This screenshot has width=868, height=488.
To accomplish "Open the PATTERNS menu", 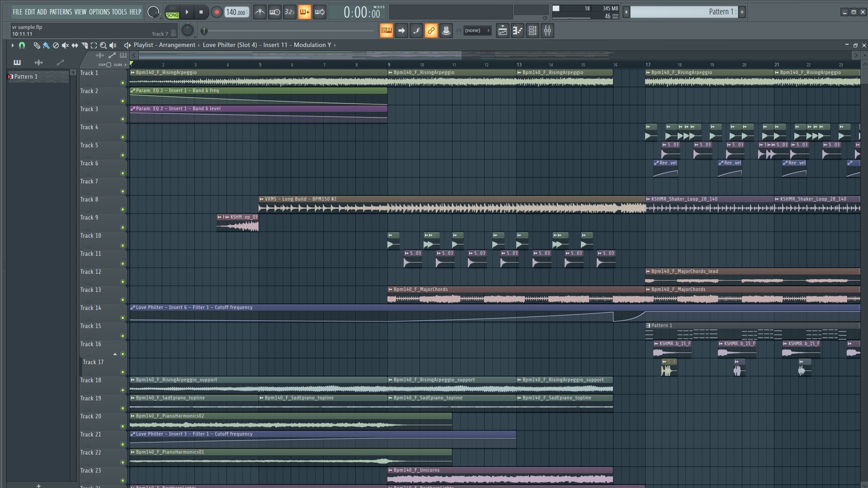I will tap(61, 12).
